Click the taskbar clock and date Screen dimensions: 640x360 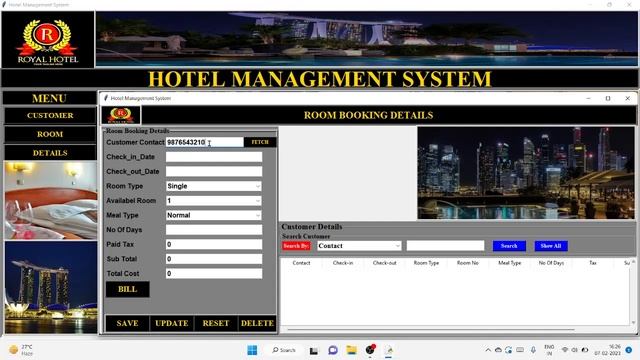(607, 350)
